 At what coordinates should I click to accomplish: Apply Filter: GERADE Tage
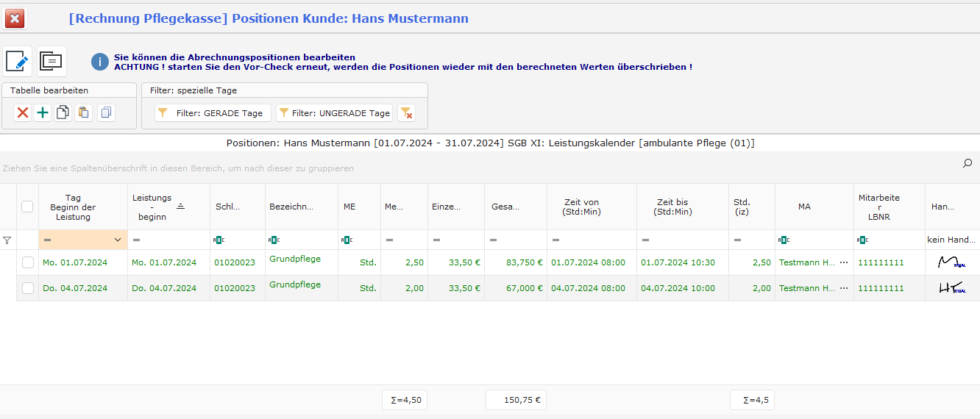(x=211, y=113)
